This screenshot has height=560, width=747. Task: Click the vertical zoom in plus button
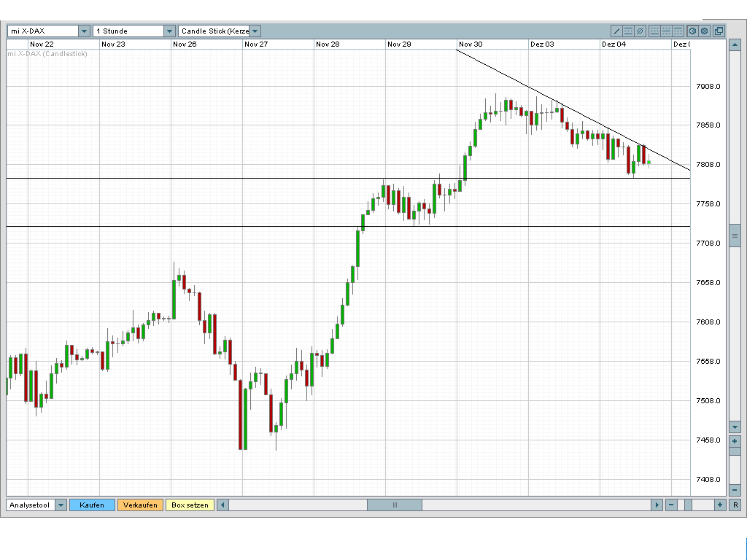coord(735,441)
